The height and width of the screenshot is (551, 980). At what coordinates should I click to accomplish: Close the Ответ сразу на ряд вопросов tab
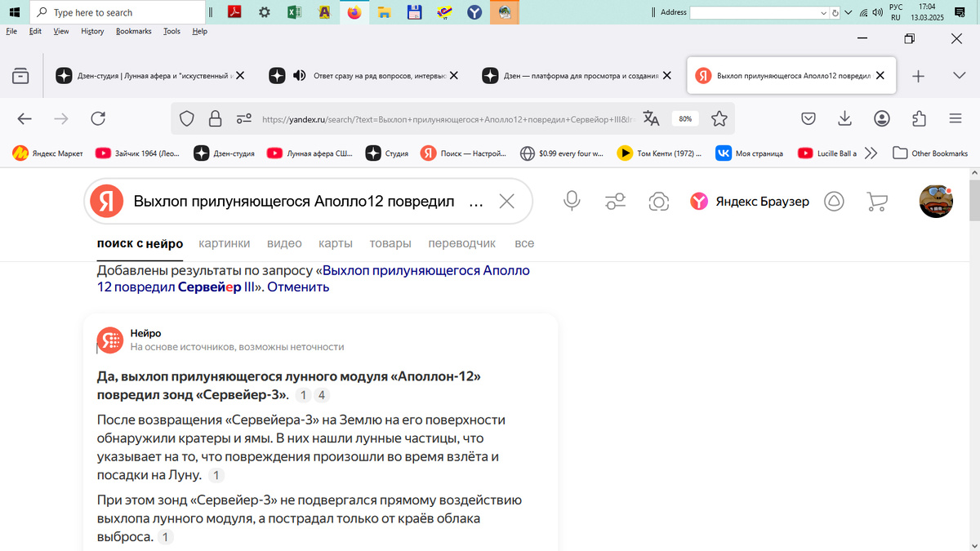pos(454,75)
